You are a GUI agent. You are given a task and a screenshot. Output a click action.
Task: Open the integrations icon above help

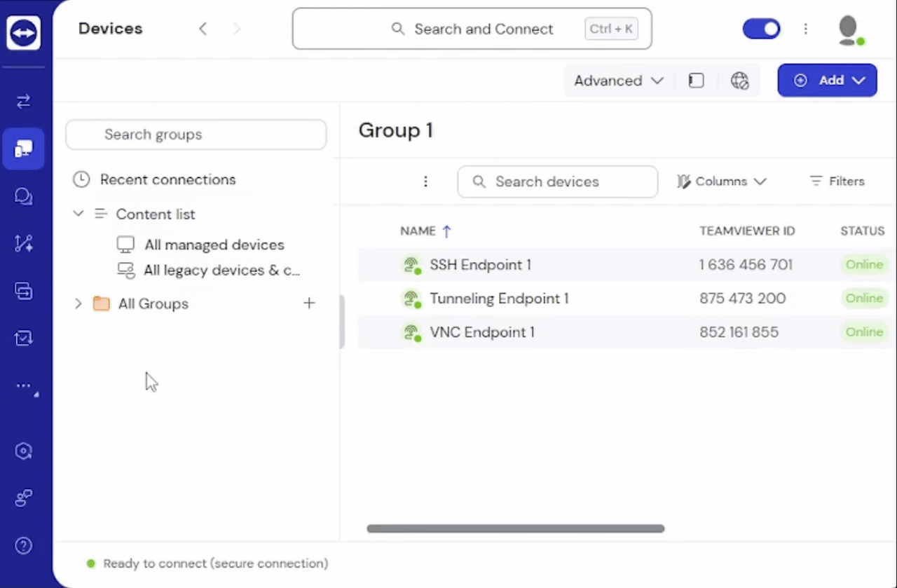point(23,498)
